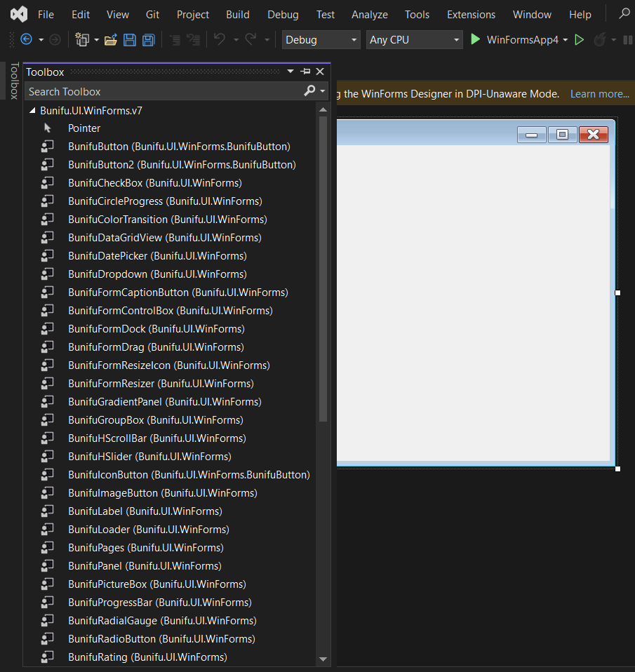635x672 pixels.
Task: Open the Any CPU platform dropdown
Action: coord(414,40)
